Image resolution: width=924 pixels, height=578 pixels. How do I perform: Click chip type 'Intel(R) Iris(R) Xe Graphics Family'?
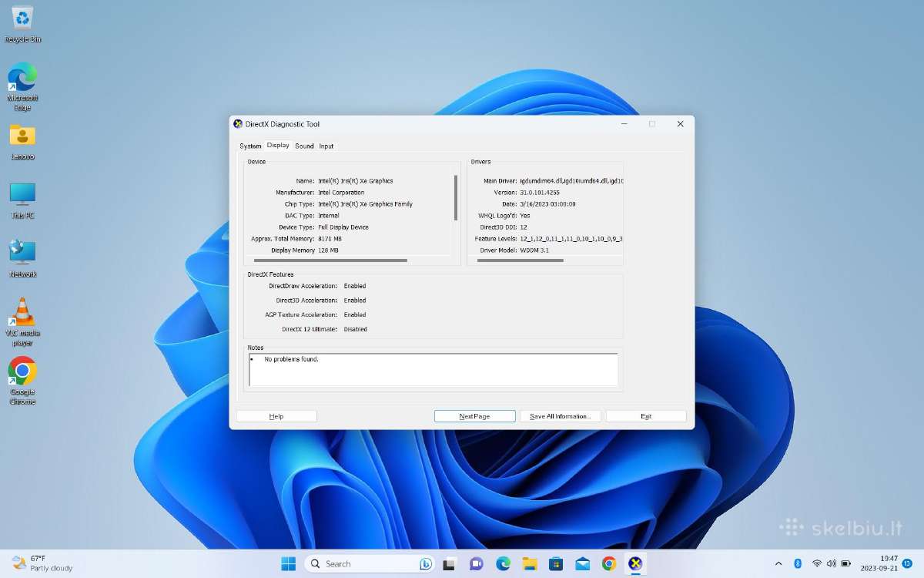pyautogui.click(x=365, y=204)
